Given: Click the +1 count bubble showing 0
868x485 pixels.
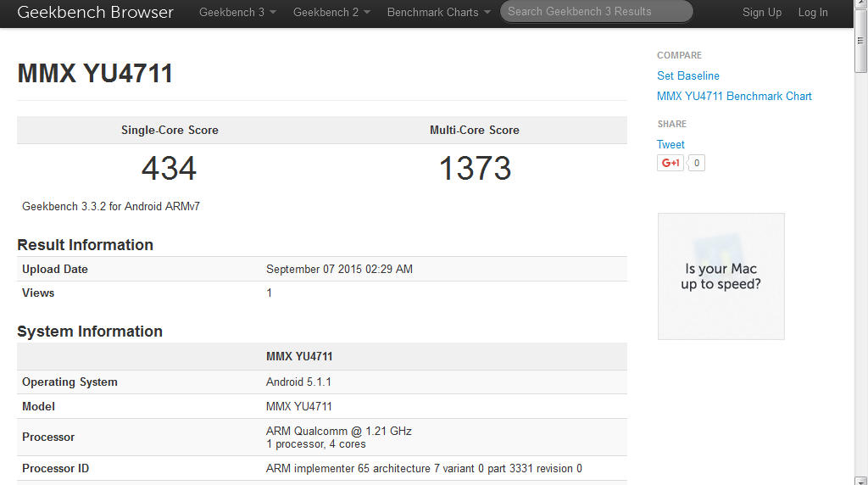Looking at the screenshot, I should click(696, 164).
